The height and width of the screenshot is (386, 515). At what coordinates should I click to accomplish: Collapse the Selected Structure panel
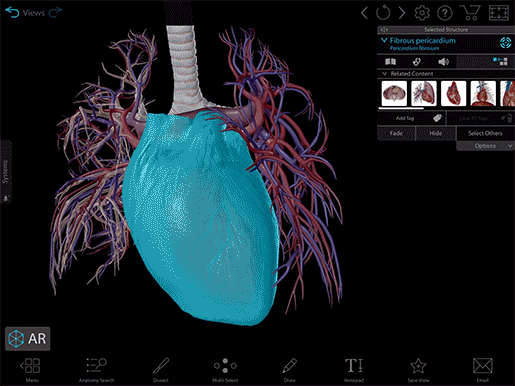pyautogui.click(x=384, y=30)
